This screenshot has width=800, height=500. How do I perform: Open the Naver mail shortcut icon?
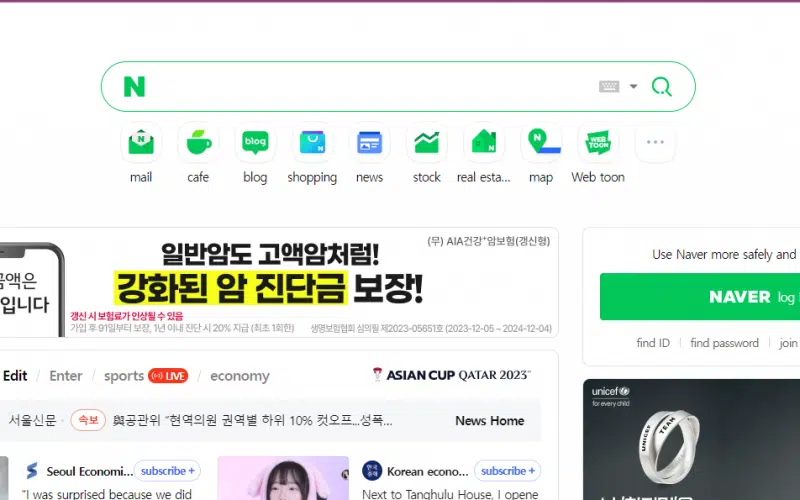pyautogui.click(x=141, y=143)
